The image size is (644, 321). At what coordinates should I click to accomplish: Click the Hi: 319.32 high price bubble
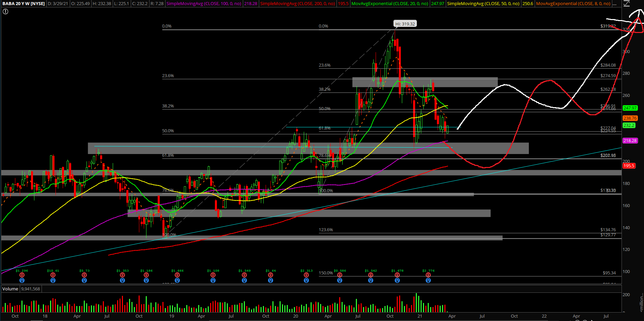pyautogui.click(x=405, y=24)
